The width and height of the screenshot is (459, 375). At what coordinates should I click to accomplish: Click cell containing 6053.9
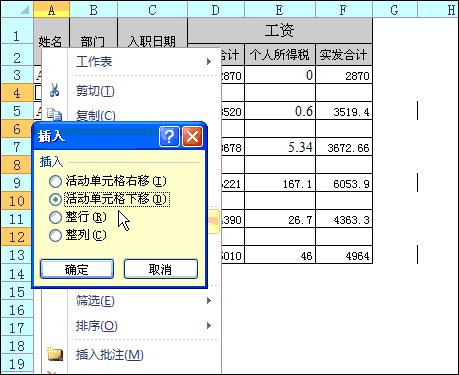click(344, 183)
